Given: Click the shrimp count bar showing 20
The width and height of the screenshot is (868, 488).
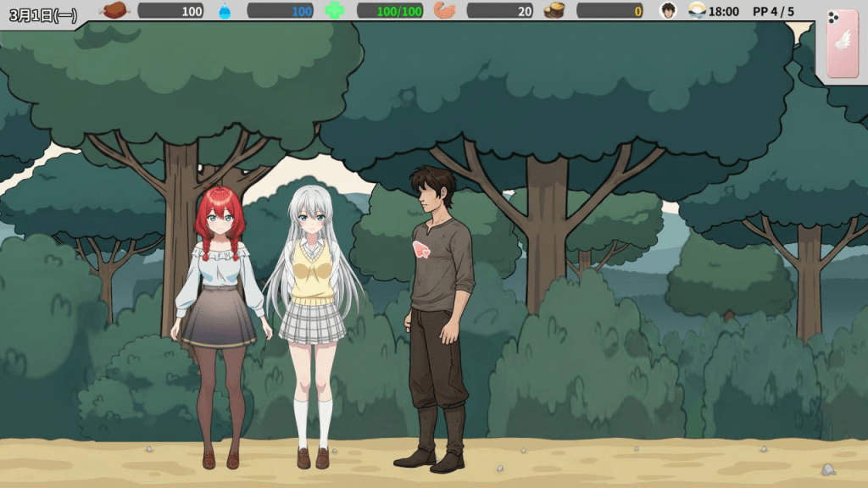Looking at the screenshot, I should click(x=500, y=11).
